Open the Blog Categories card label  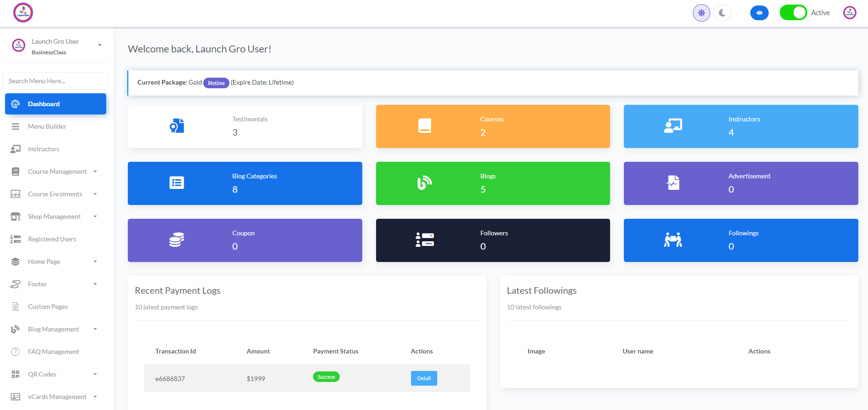pos(255,176)
